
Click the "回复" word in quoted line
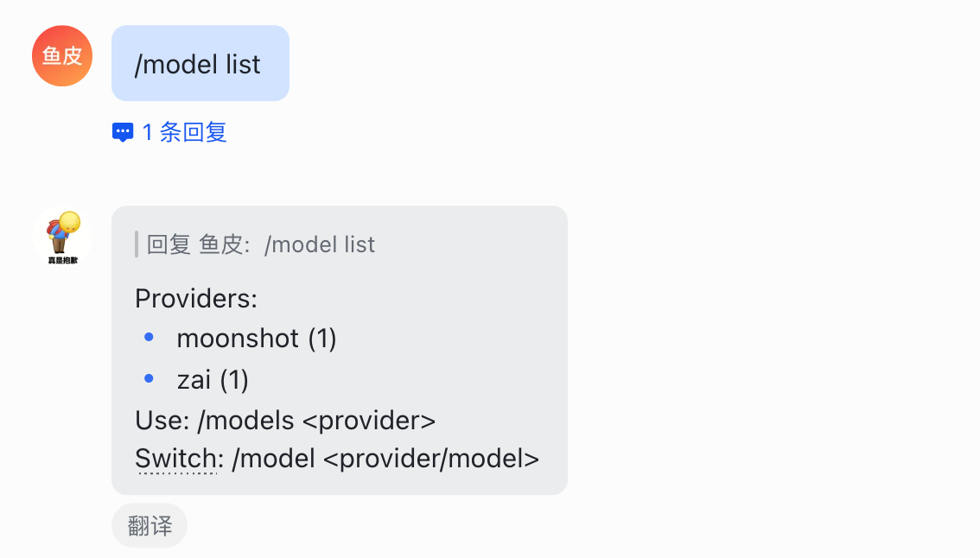[169, 244]
